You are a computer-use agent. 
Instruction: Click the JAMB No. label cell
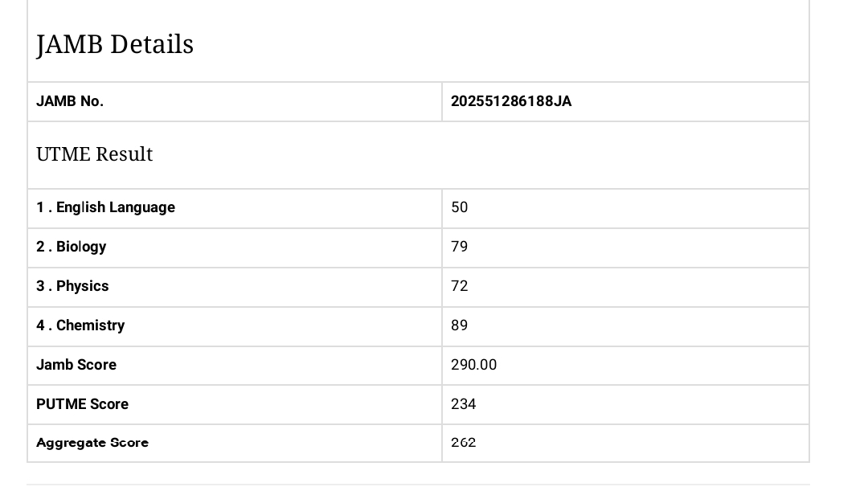70,101
